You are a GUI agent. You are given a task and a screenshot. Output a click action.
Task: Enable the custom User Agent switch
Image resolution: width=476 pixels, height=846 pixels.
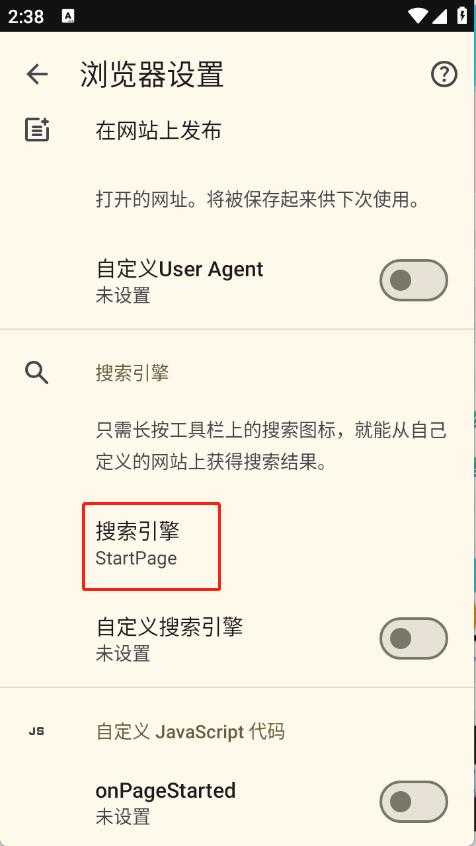click(413, 281)
